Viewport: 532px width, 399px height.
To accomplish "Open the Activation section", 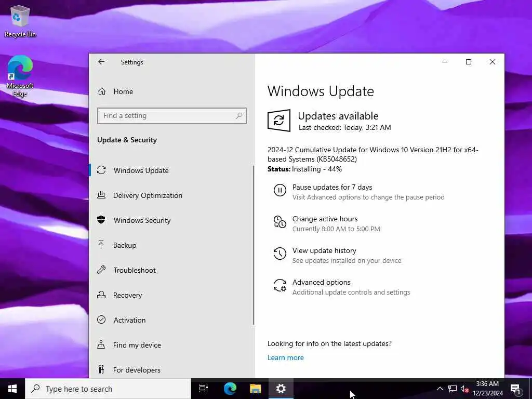I will pos(171,320).
